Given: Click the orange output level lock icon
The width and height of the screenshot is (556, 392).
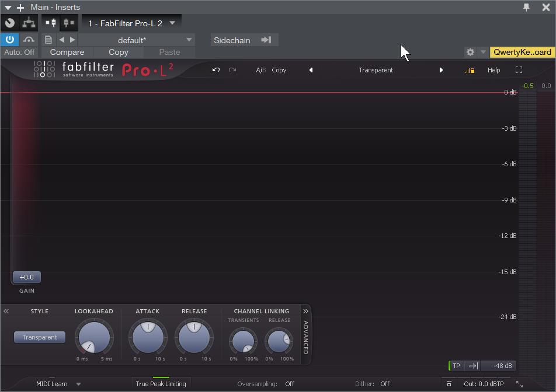Looking at the screenshot, I should click(x=470, y=71).
